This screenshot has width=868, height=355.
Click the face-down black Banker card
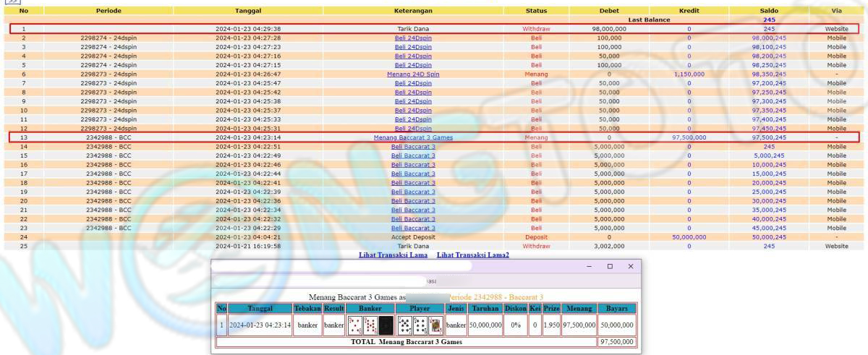pos(387,325)
